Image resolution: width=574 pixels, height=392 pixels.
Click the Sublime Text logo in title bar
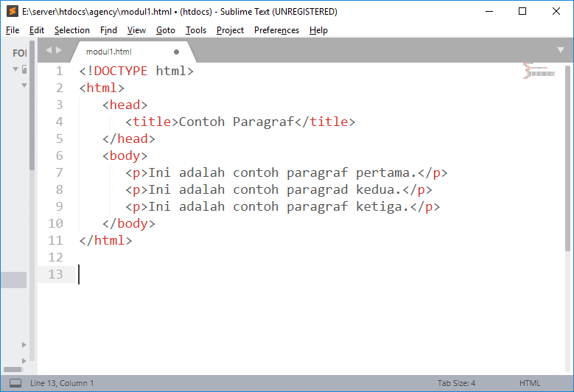point(12,11)
